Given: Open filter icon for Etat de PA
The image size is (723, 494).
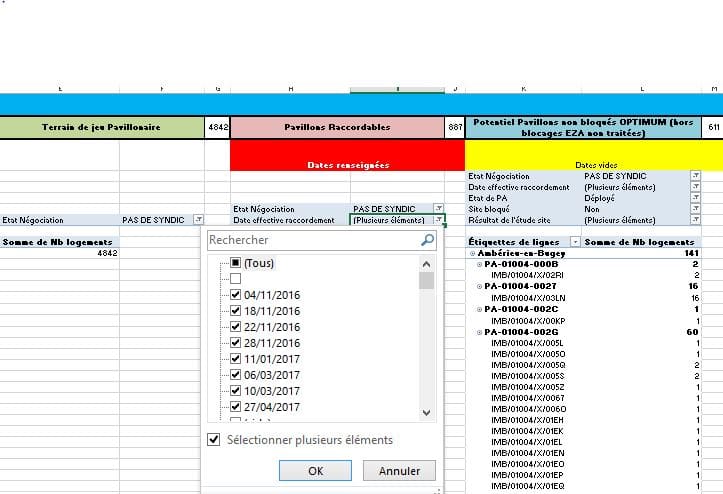Looking at the screenshot, I should (696, 197).
